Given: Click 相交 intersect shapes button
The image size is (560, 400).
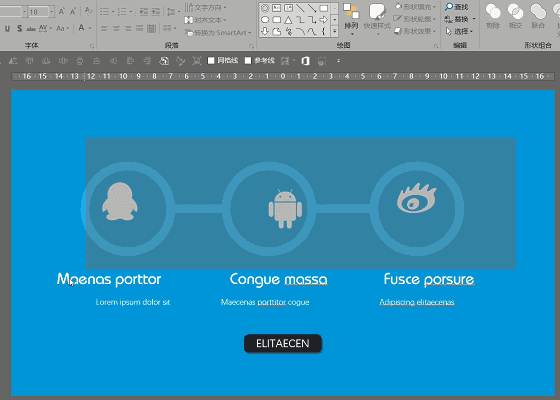Looking at the screenshot, I should coord(515,16).
